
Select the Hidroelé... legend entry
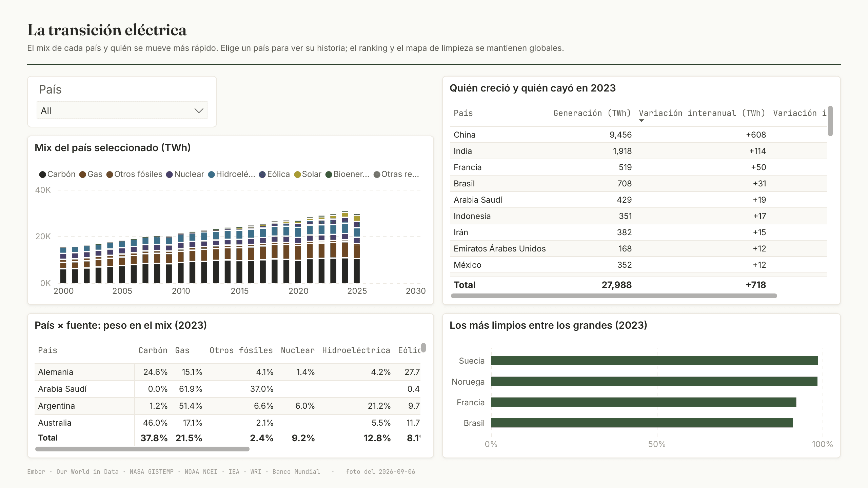(232, 174)
